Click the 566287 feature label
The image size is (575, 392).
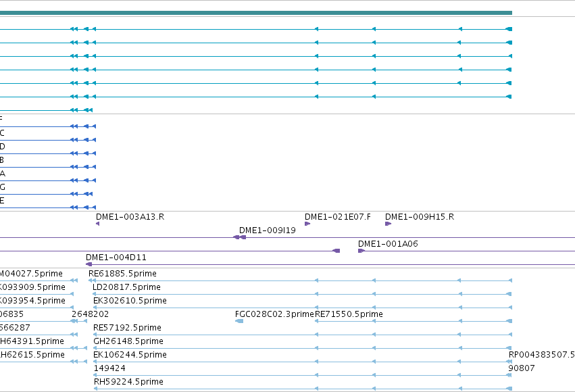point(15,328)
